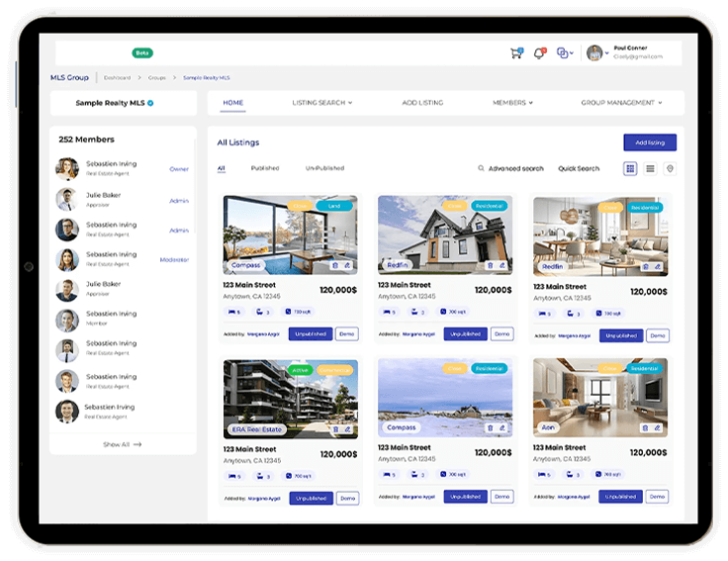Delete the Redfin dining room listing

point(645,266)
